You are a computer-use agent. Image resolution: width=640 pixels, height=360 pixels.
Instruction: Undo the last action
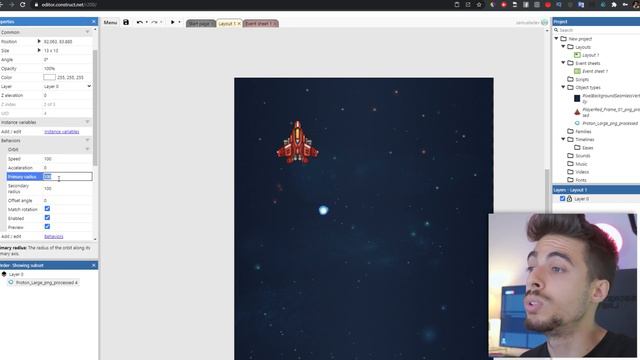pyautogui.click(x=140, y=22)
